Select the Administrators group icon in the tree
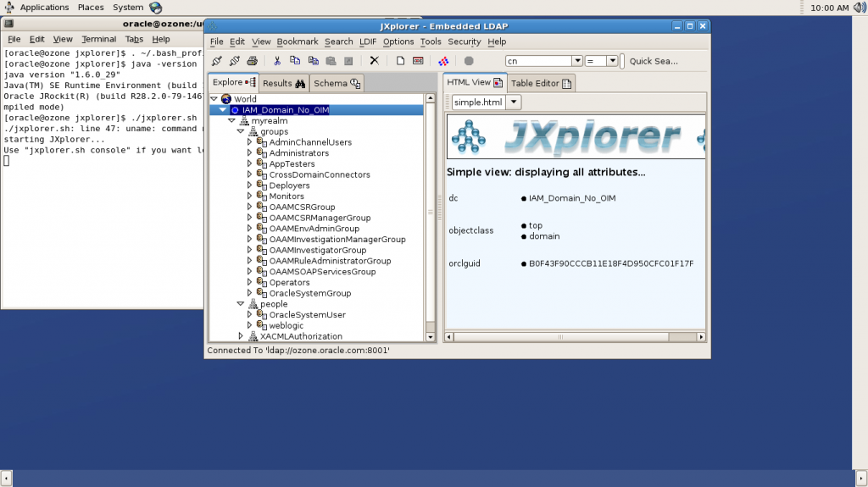 point(262,153)
